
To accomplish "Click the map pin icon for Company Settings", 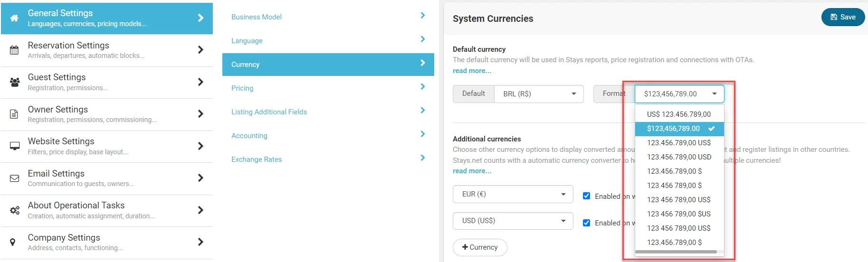I will (13, 242).
